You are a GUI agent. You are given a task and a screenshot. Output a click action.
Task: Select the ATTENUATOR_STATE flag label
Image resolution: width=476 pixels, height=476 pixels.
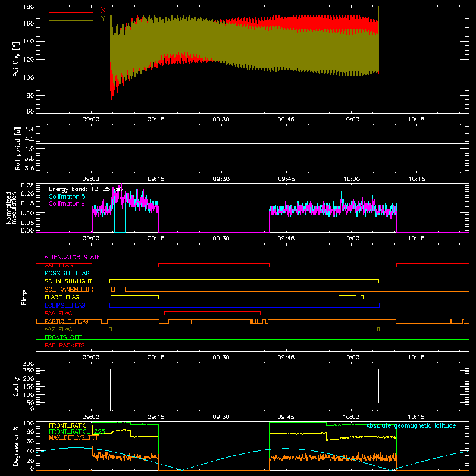(x=72, y=257)
